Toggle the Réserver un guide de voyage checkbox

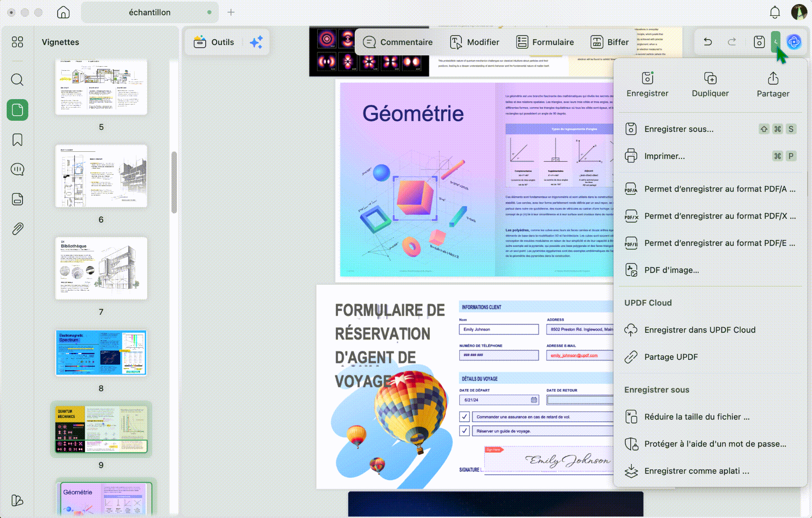(x=465, y=431)
